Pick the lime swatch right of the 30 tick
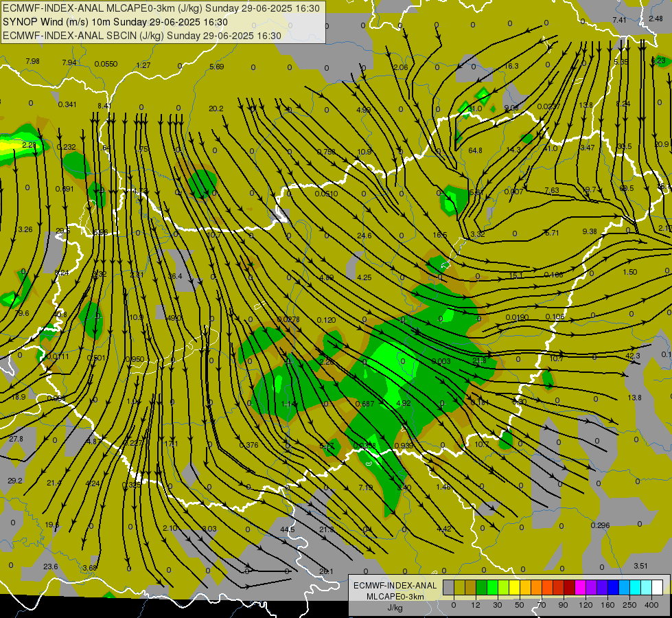Image resolution: width=672 pixels, height=618 pixels. pos(504,587)
